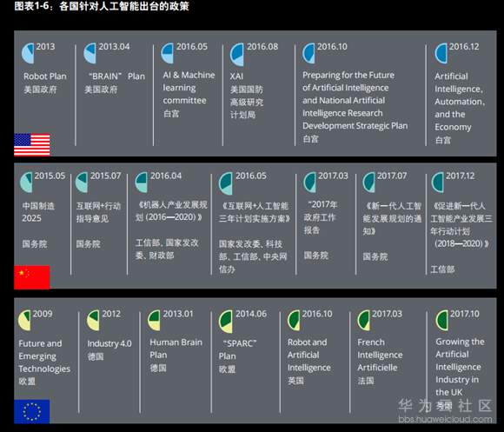Click the green pie icon beside 2013.01
Viewport: 504px width, 432px height.
[x=154, y=320]
